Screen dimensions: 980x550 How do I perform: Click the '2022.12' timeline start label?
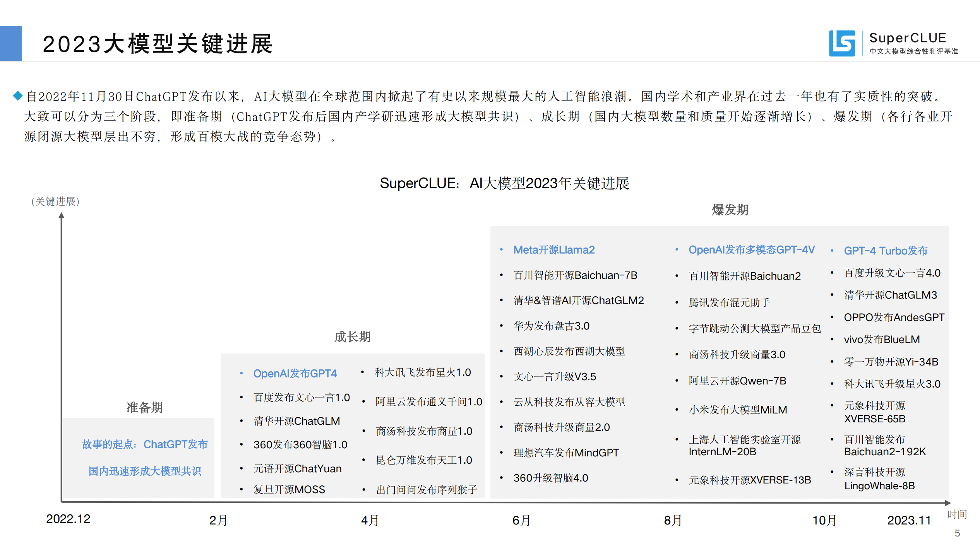(68, 519)
